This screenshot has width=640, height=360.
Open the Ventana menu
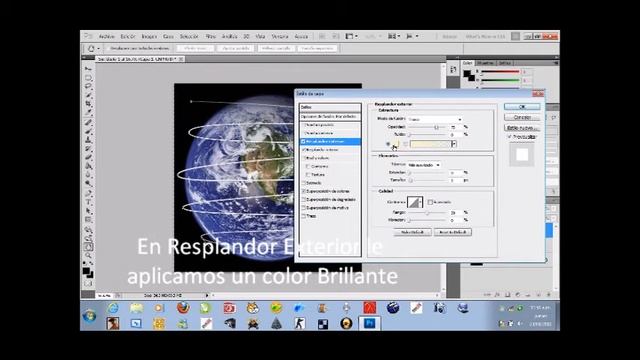[x=280, y=36]
